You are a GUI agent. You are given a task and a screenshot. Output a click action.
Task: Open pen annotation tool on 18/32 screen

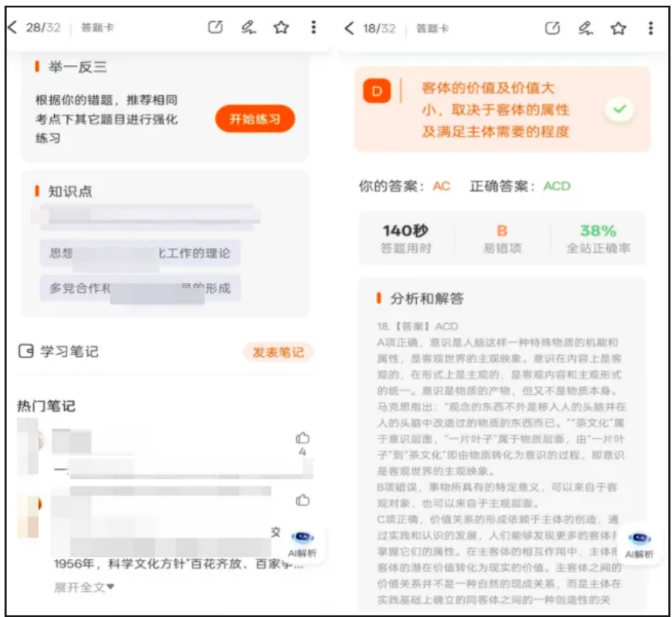586,29
